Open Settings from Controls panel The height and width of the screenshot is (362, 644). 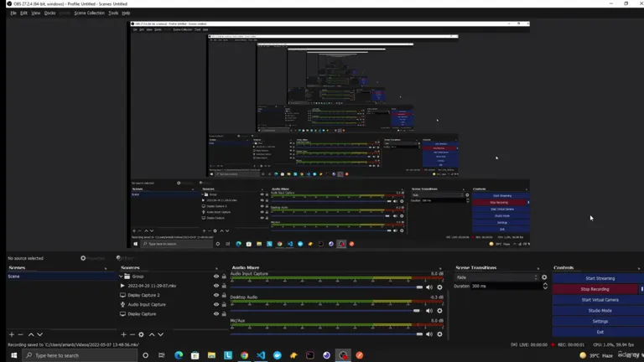600,322
